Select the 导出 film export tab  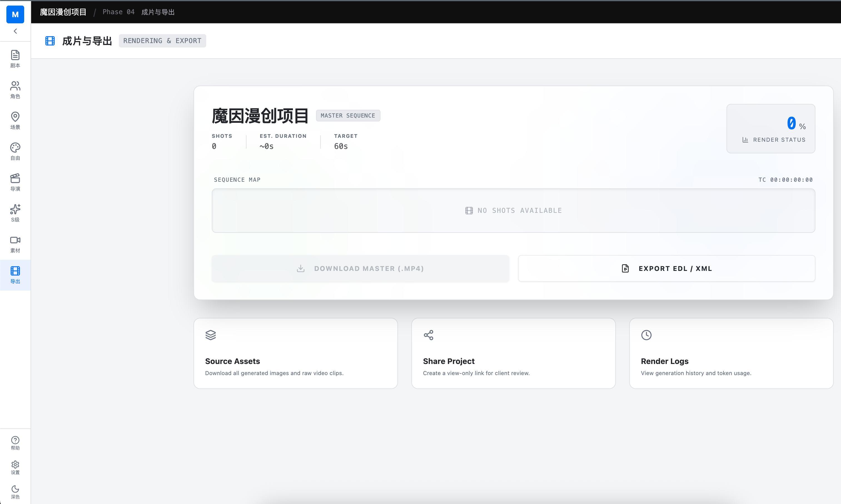tap(15, 275)
